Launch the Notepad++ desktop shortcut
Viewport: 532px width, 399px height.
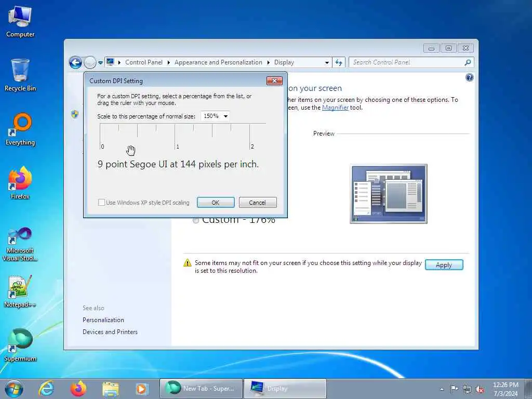tap(20, 291)
